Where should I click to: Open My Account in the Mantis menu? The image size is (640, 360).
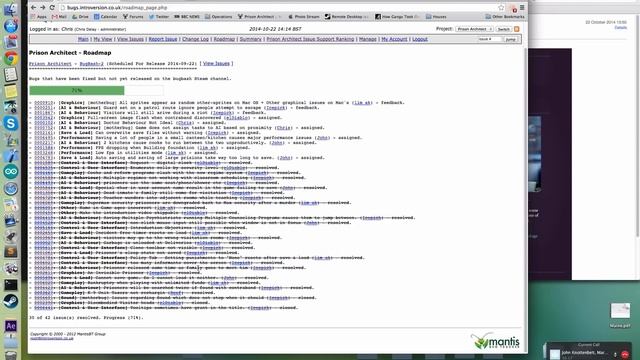(x=394, y=39)
